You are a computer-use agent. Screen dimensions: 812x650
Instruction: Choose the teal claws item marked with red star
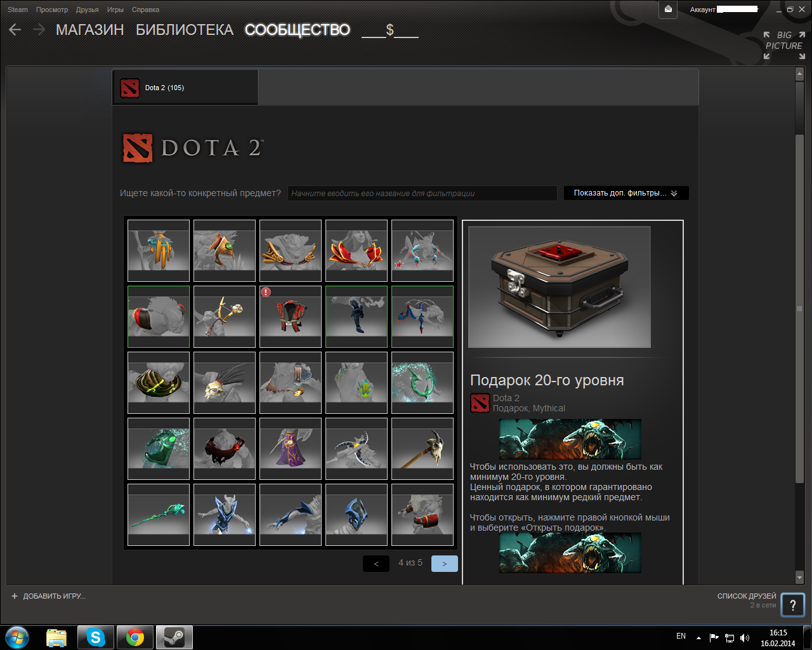coord(422,251)
